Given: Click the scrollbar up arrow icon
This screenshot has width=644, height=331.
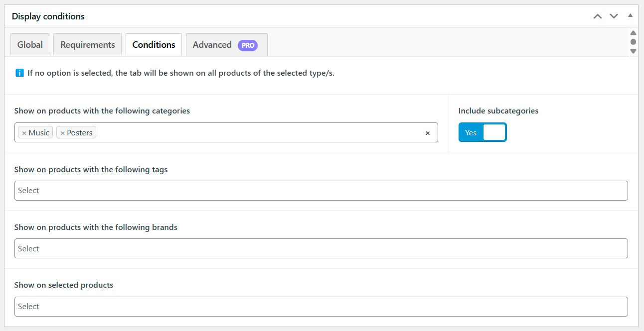Looking at the screenshot, I should [x=633, y=33].
